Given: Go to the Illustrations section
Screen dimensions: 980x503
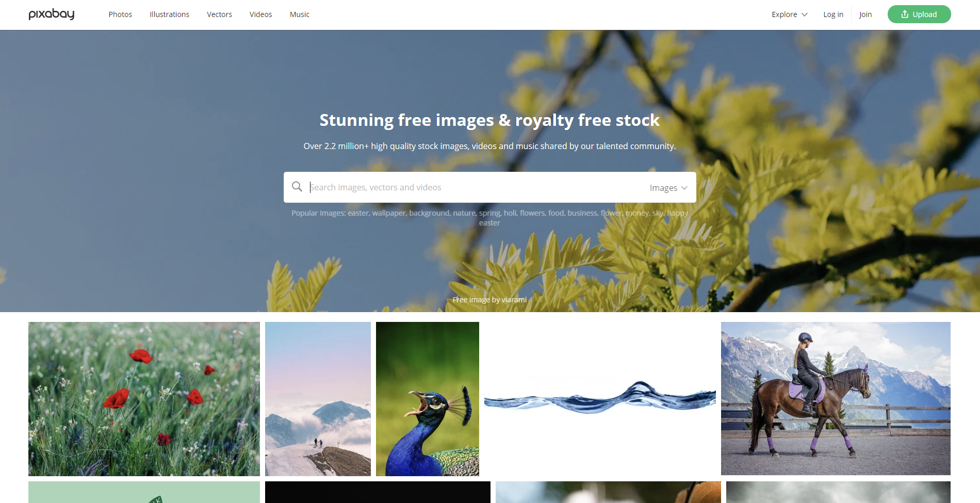Looking at the screenshot, I should [x=169, y=14].
